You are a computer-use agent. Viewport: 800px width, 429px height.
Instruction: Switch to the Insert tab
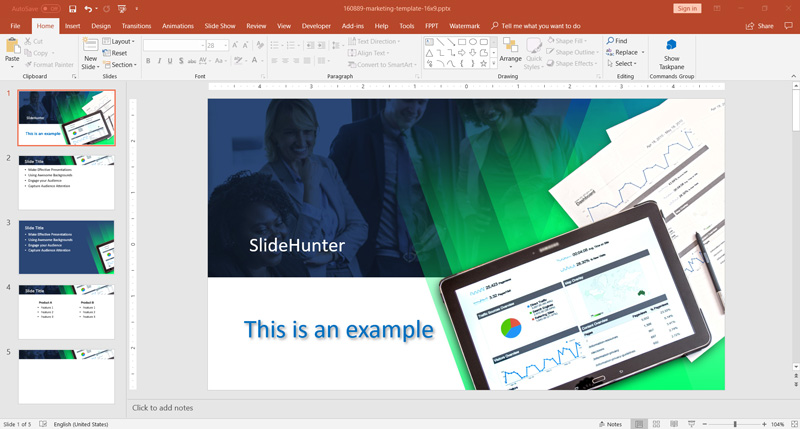(72, 26)
